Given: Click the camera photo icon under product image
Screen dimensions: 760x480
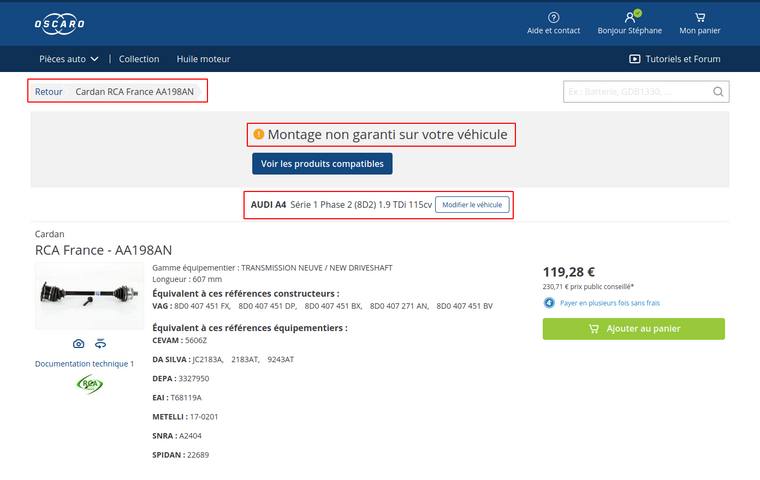Looking at the screenshot, I should (x=79, y=344).
